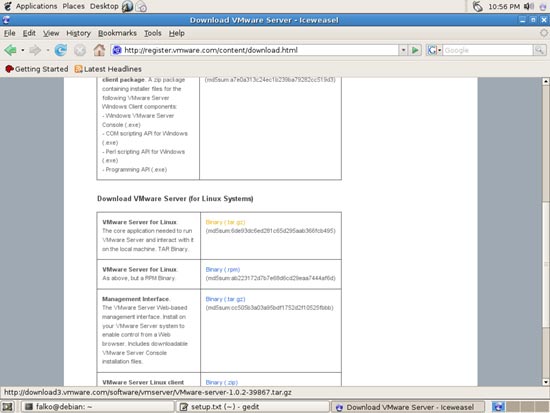This screenshot has height=413, width=550.
Task: Click the clock showing 10:56 PM
Action: coord(504,6)
